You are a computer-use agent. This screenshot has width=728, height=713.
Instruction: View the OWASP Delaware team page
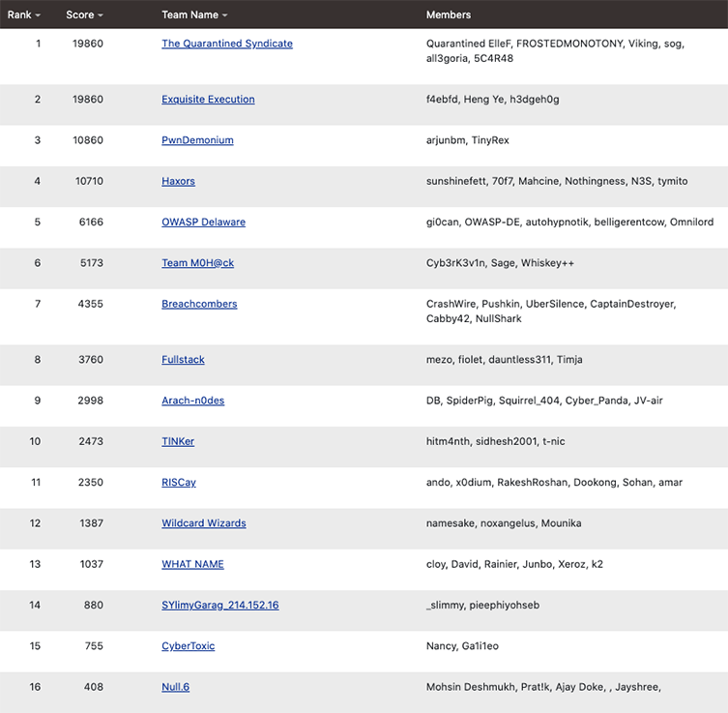(x=203, y=222)
